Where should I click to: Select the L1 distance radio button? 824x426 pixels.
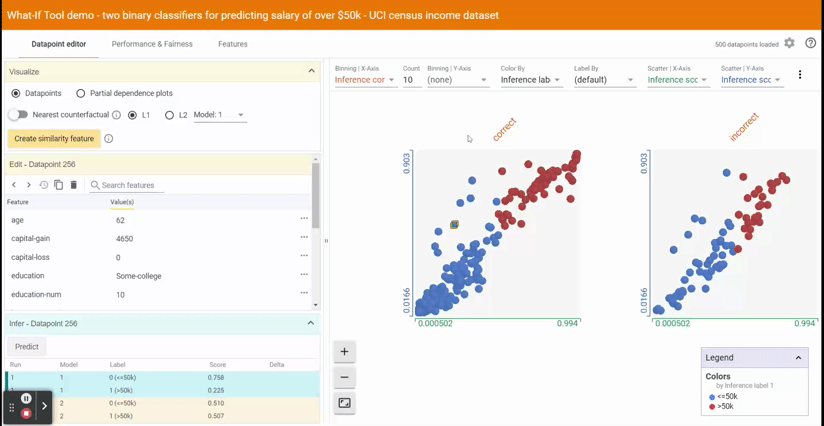tap(132, 115)
